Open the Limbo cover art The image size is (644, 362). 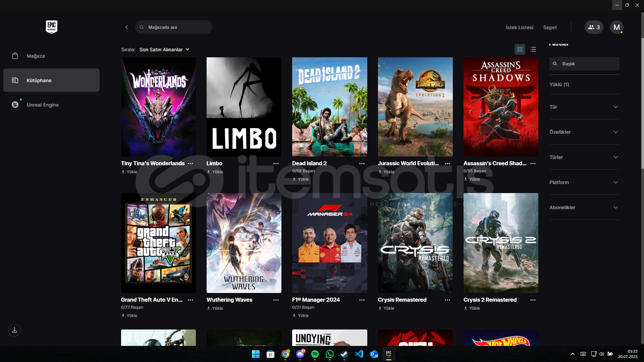point(244,107)
